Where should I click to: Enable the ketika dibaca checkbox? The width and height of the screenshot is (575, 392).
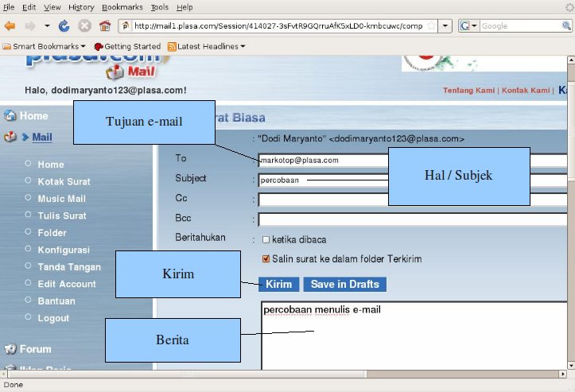266,240
